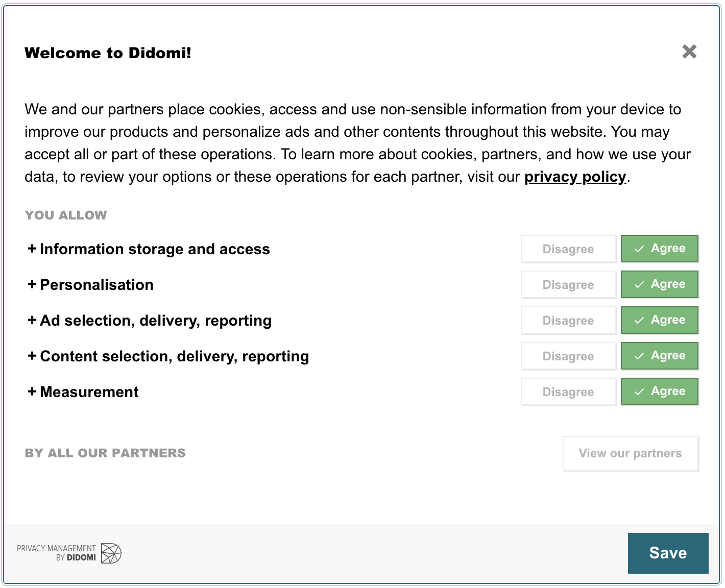Expand Information storage and access section
The height and width of the screenshot is (588, 725).
point(149,249)
